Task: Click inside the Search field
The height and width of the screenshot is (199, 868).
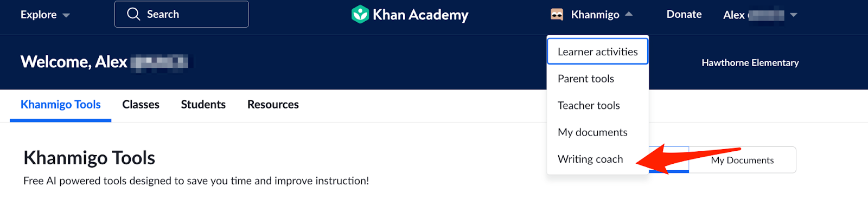Action: tap(182, 14)
